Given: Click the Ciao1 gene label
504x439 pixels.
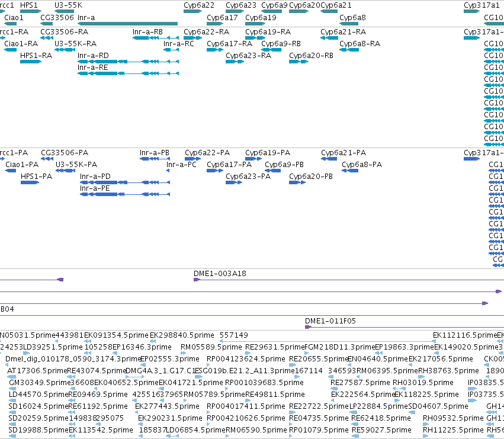Looking at the screenshot, I should [x=14, y=18].
